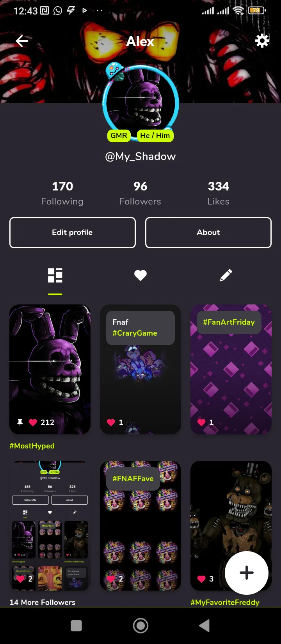
Task: View the 334 Likes count
Action: tap(219, 193)
